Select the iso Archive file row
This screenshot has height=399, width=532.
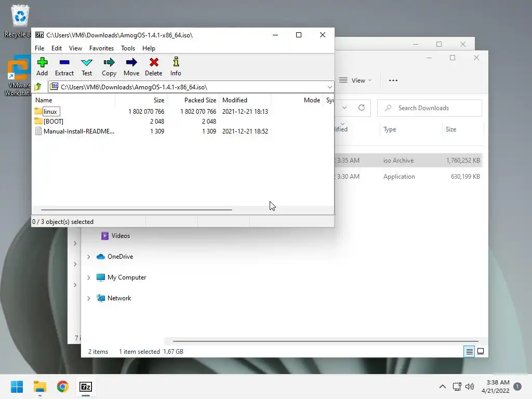(408, 161)
